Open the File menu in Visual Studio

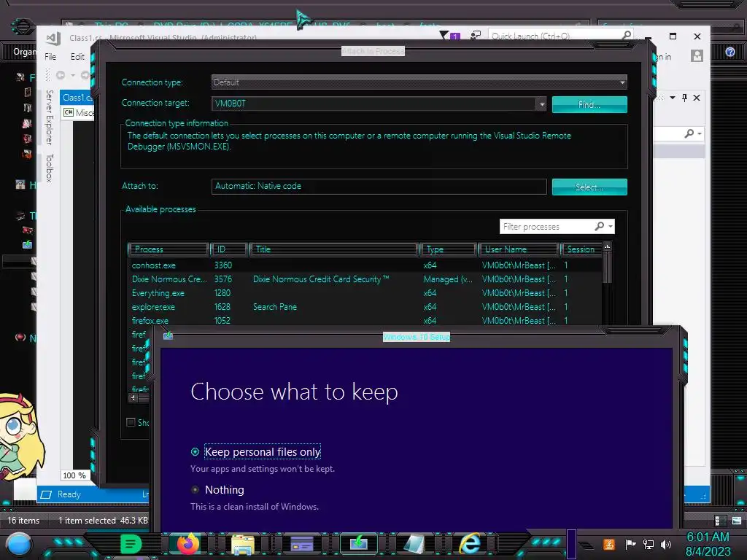[x=50, y=57]
